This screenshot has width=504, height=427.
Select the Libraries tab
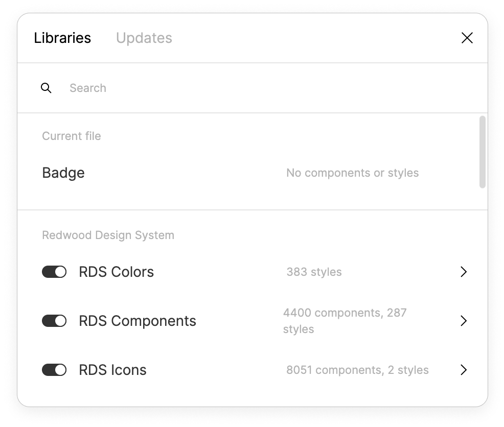click(x=62, y=38)
